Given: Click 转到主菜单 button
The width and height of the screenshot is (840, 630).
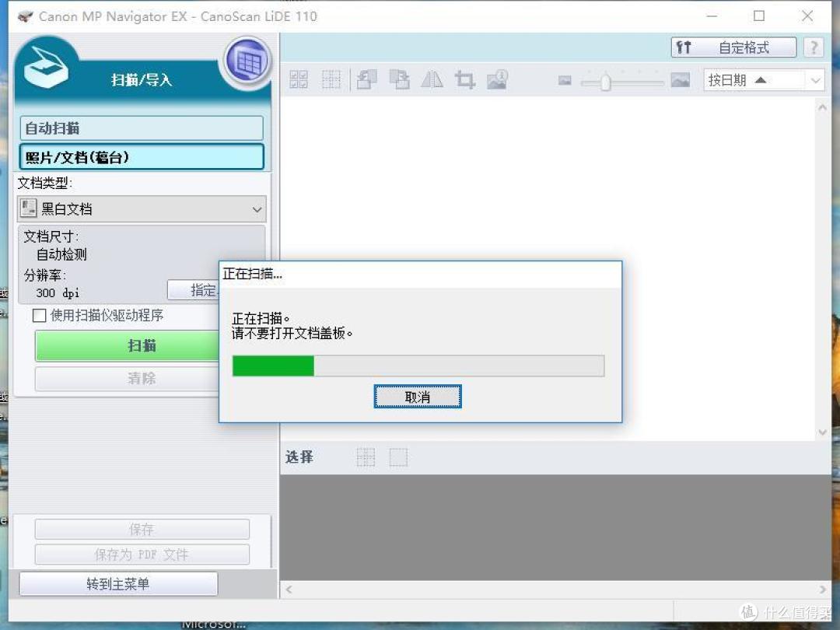Looking at the screenshot, I should click(x=118, y=584).
